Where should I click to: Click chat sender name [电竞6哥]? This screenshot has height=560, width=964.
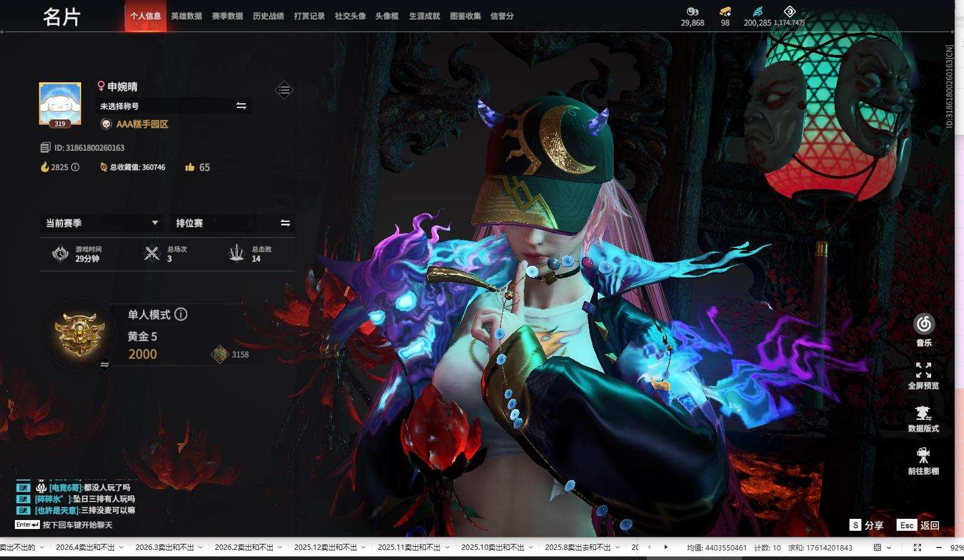[x=65, y=487]
